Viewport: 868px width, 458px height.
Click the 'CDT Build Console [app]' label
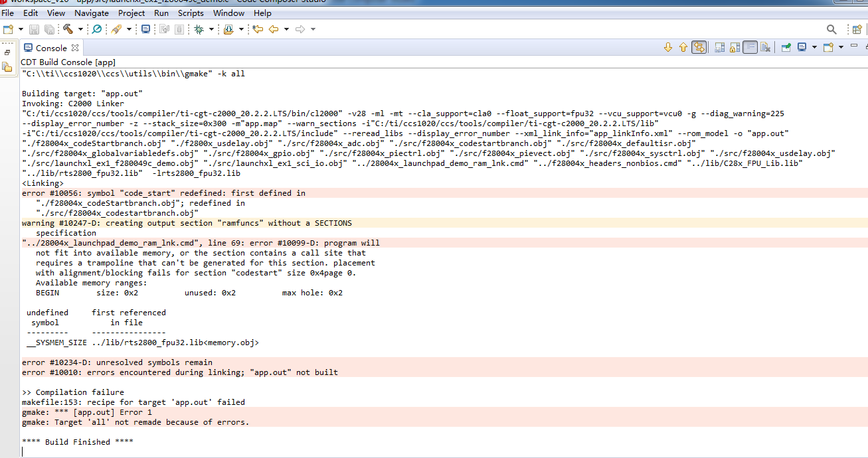tap(68, 62)
